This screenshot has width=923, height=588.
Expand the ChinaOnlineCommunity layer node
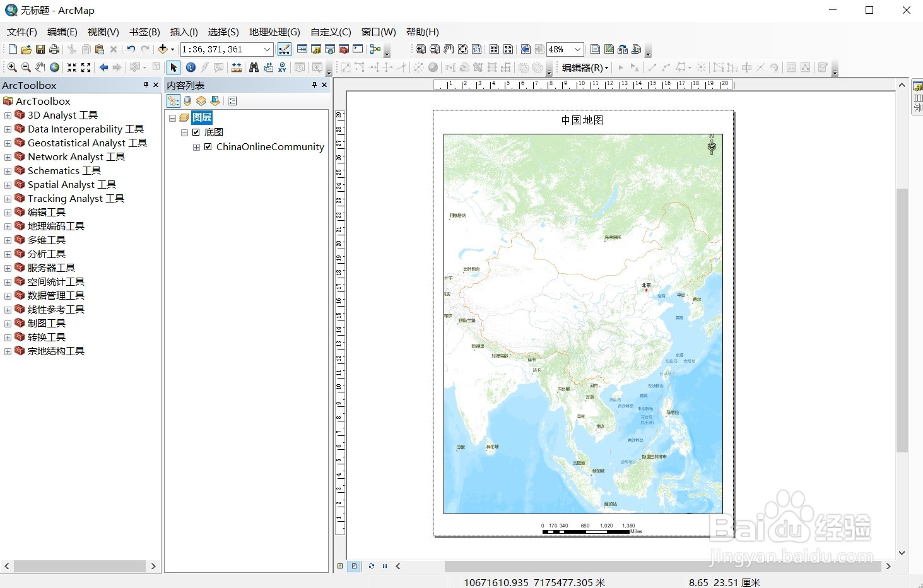tap(196, 147)
